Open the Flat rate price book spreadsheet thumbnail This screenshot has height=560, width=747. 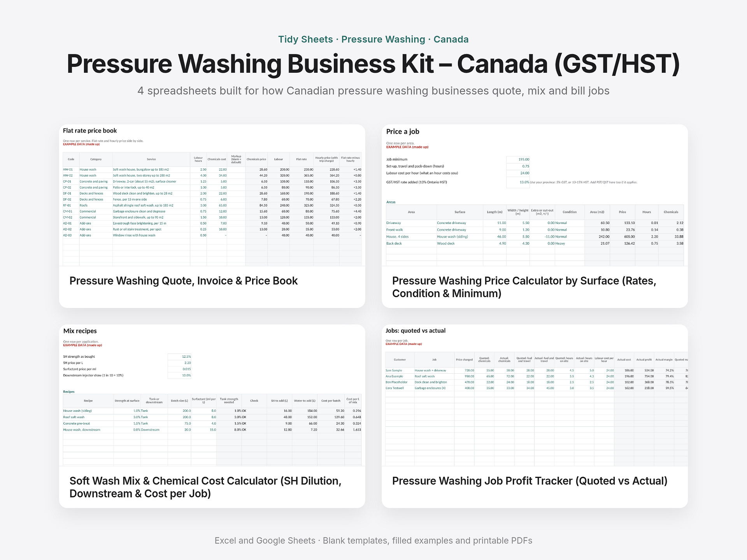coord(212,195)
